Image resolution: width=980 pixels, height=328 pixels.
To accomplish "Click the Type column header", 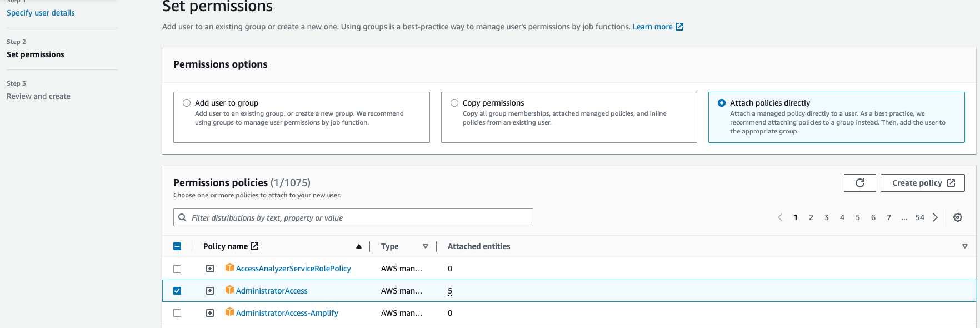I will point(390,246).
